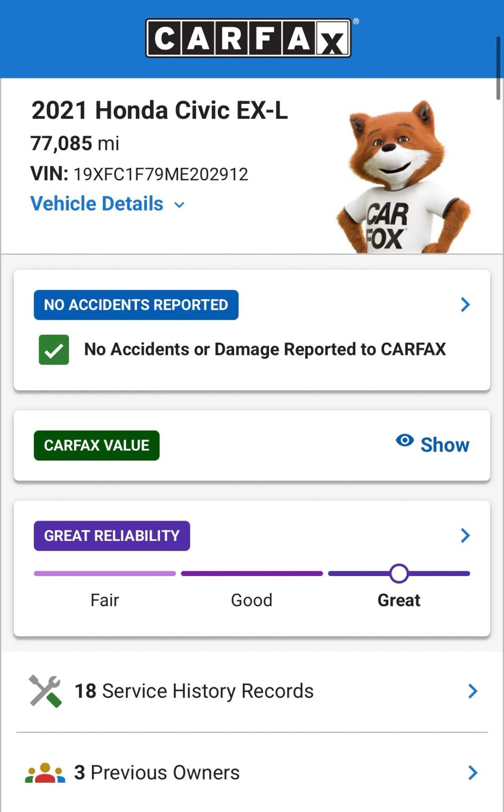This screenshot has width=504, height=812.
Task: Open 18 Service History Records
Action: [x=194, y=691]
